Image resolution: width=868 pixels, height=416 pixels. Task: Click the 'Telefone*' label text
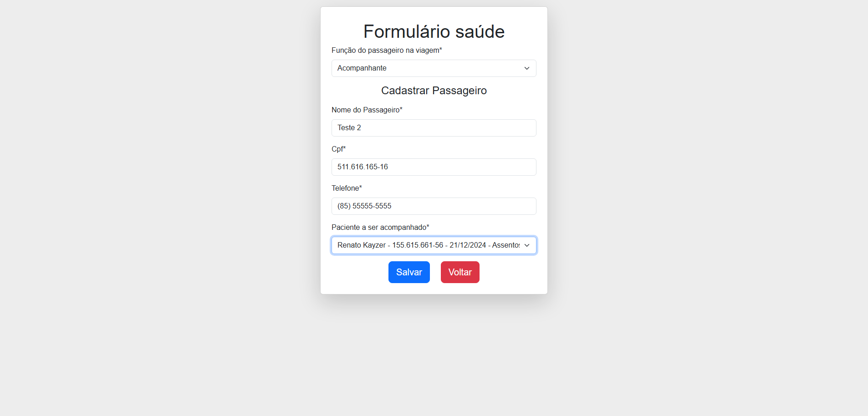(x=347, y=188)
